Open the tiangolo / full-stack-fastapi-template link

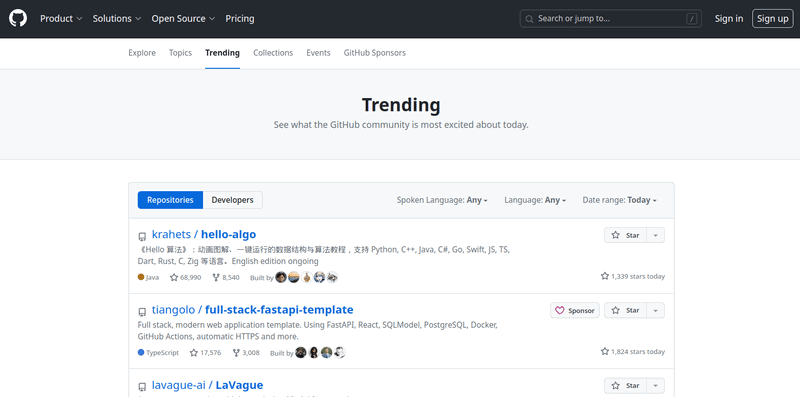253,310
